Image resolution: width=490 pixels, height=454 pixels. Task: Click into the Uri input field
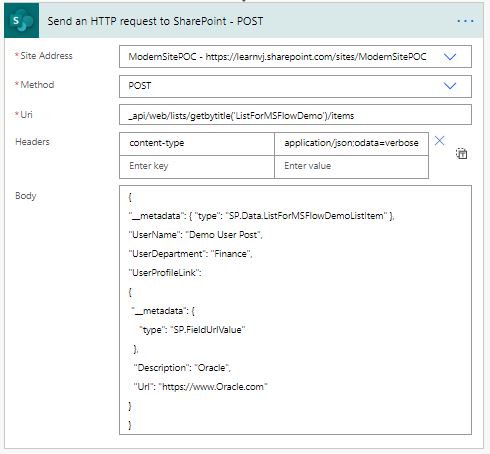[x=295, y=115]
